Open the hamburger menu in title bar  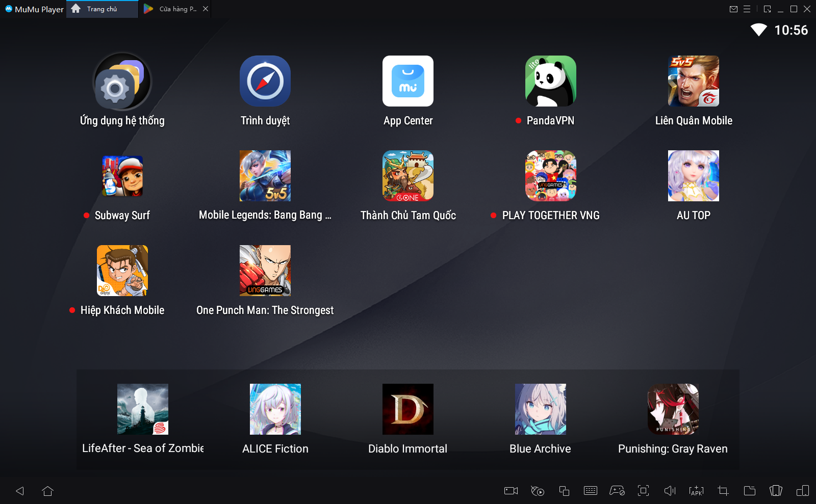tap(747, 9)
